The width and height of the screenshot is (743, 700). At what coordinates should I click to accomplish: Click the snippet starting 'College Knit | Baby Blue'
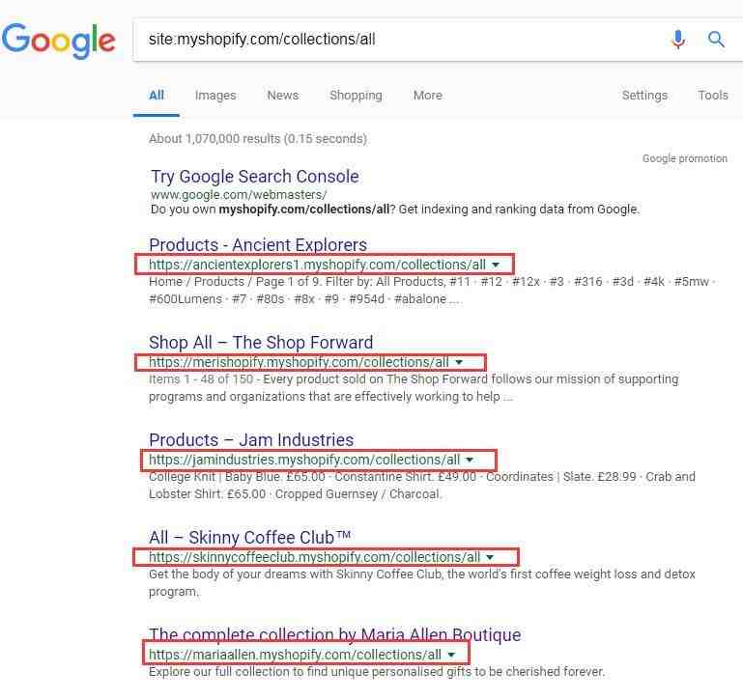[x=421, y=486]
